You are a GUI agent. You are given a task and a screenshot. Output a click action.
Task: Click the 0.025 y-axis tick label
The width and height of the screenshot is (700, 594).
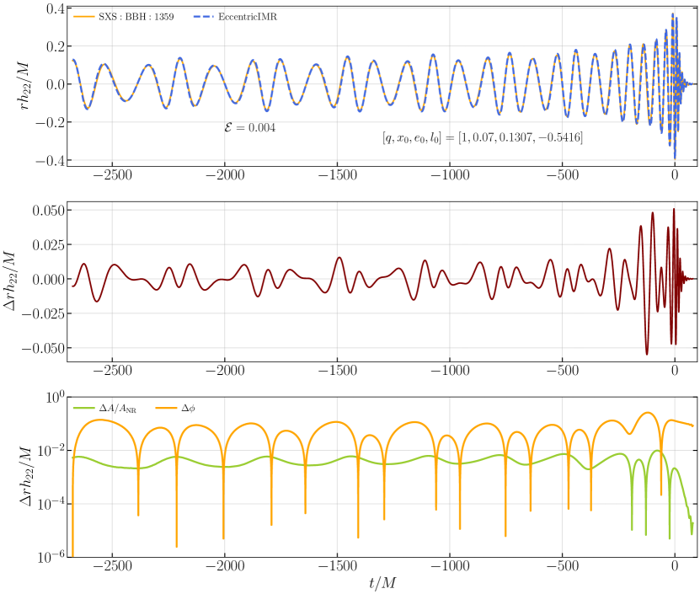[x=49, y=244]
